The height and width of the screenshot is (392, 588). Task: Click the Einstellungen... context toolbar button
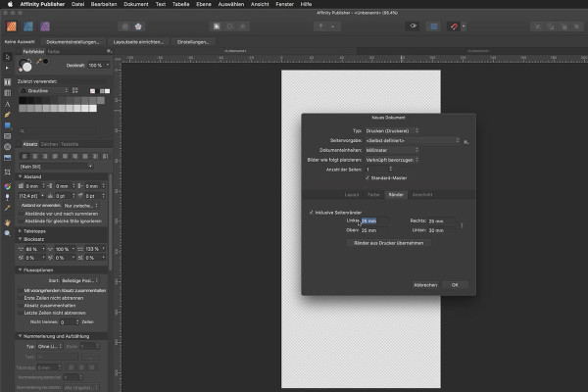pos(193,42)
